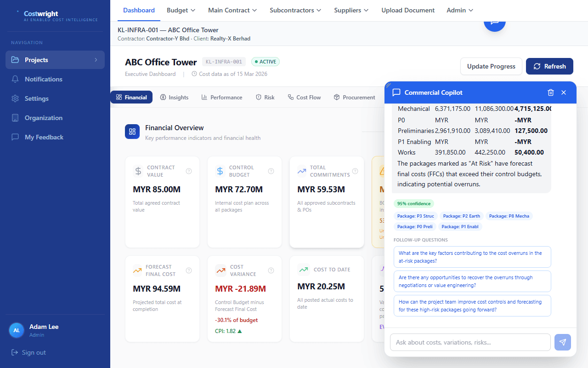Click the Forecast Final Cost help icon
The image size is (588, 368).
pos(189,270)
